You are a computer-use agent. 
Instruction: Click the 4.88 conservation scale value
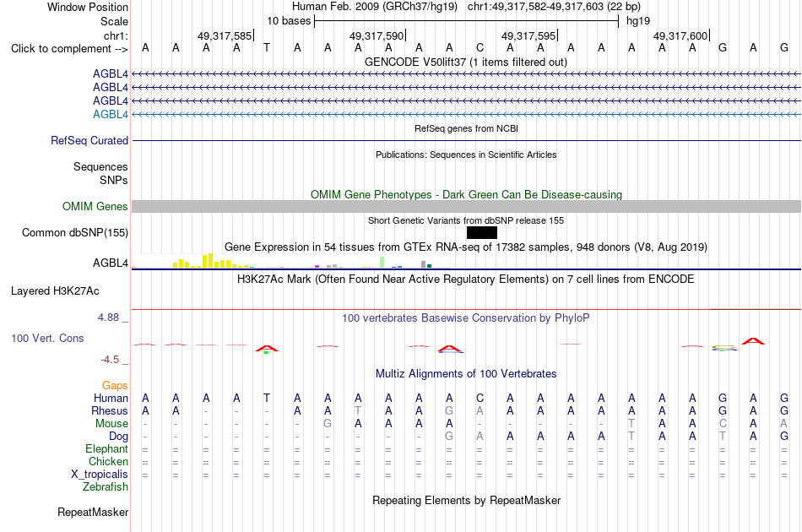pos(108,318)
